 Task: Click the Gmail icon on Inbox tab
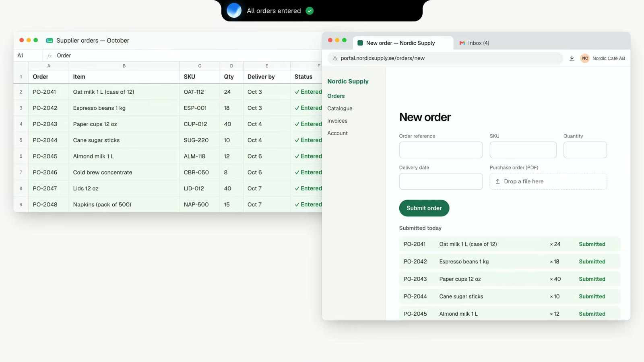pos(462,43)
